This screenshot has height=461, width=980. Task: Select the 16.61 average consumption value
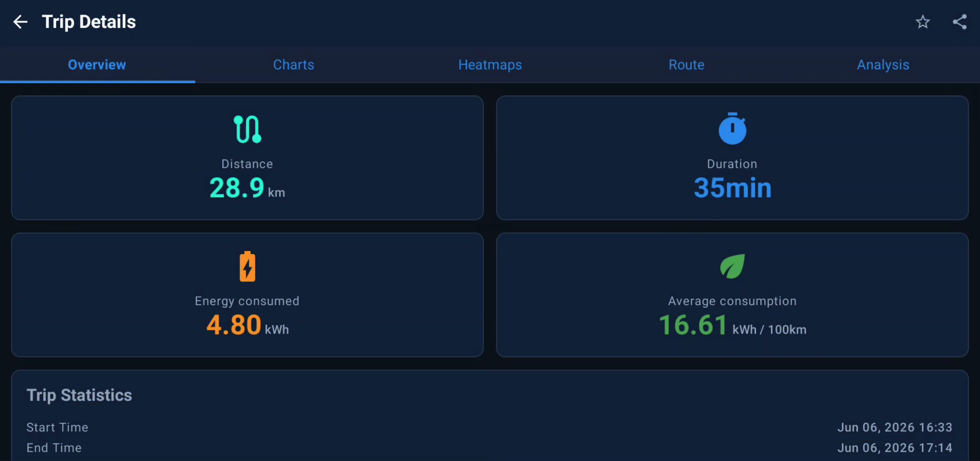pyautogui.click(x=692, y=325)
